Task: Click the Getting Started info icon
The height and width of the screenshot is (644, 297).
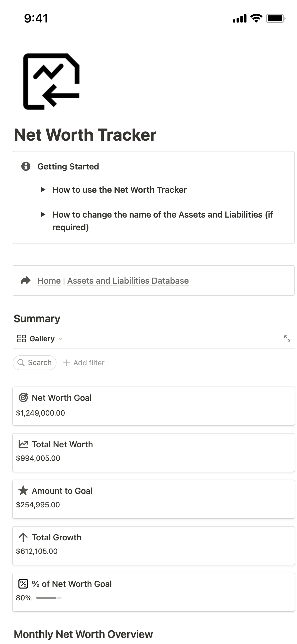Action: [26, 166]
